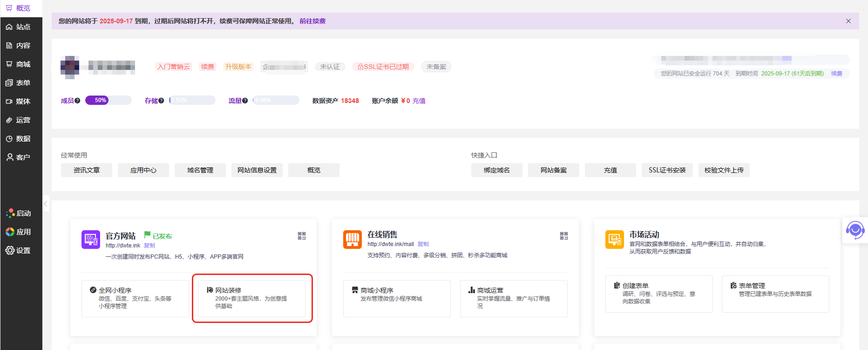
Task: Close the expiration notice banner
Action: pos(848,21)
